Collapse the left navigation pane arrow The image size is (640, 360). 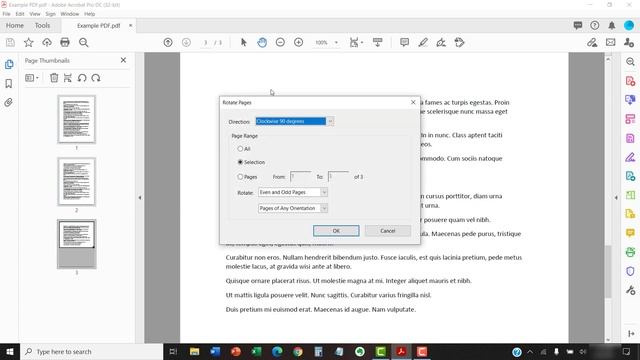140,198
